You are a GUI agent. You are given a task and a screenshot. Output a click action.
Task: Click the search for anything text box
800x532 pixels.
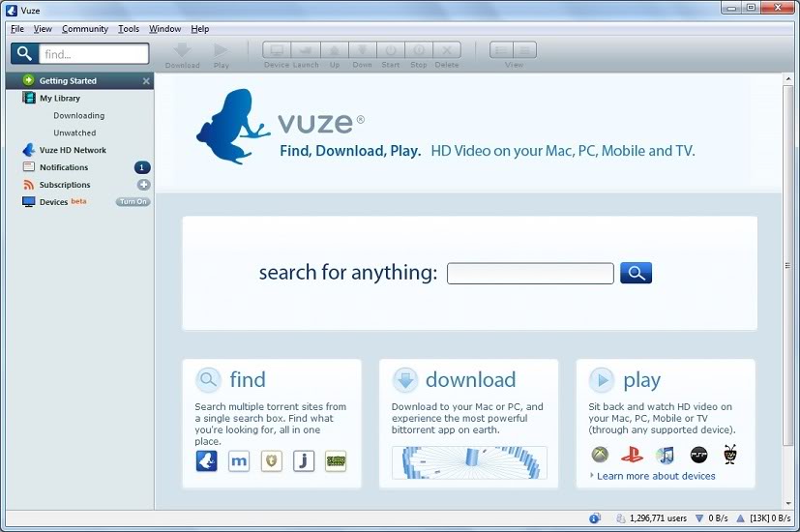pos(530,274)
